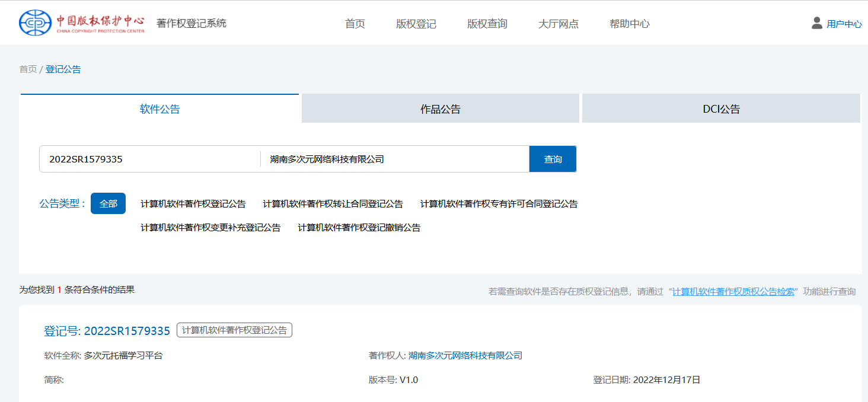Filter by 计算机软件著作权专有许可合同登记公告

click(x=499, y=204)
